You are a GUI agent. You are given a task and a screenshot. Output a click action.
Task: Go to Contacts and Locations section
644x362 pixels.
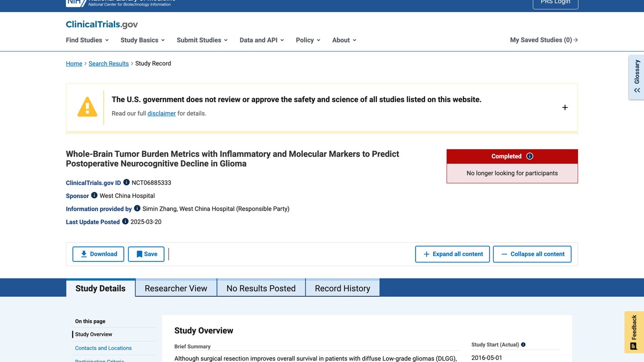103,348
